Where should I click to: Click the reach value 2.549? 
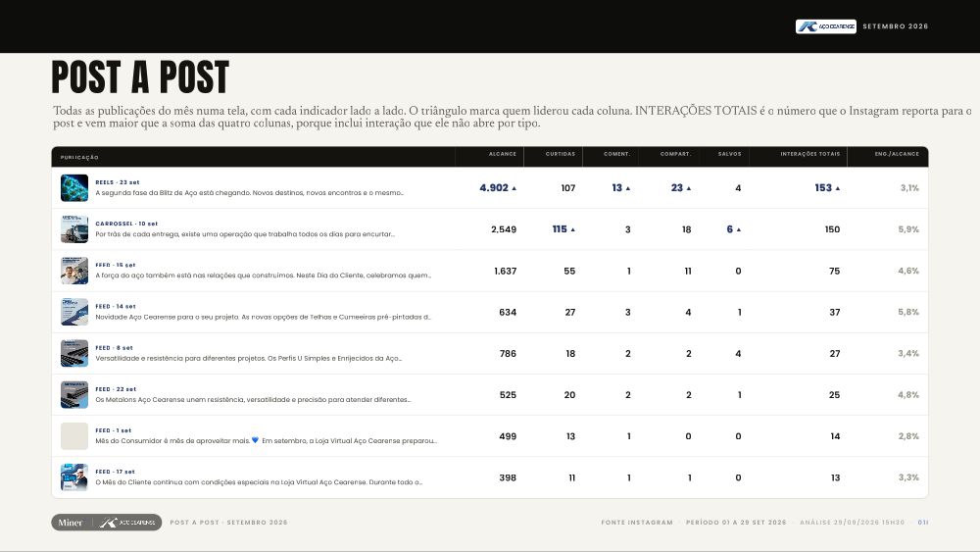[504, 229]
